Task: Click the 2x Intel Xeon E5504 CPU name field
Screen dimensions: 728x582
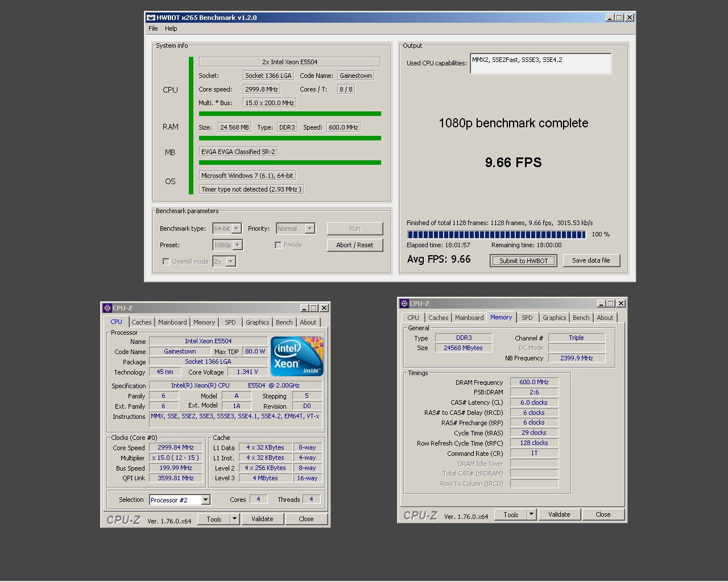Action: (x=289, y=62)
